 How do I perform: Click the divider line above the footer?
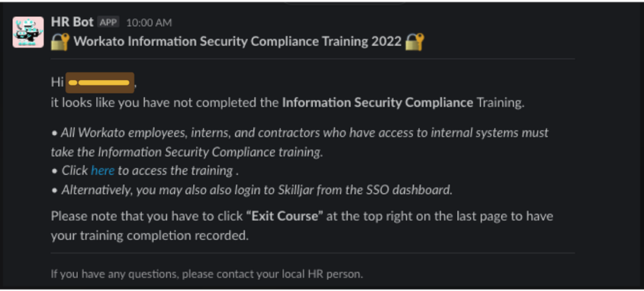click(x=312, y=254)
